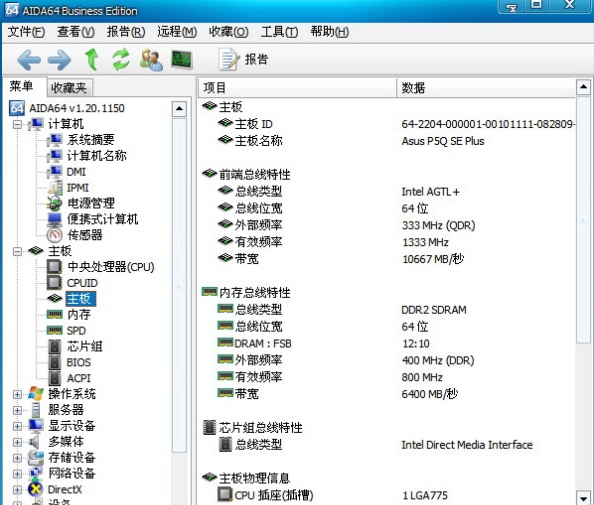Select 芯片组 chipset in the tree
This screenshot has width=594, height=505.
click(x=84, y=347)
